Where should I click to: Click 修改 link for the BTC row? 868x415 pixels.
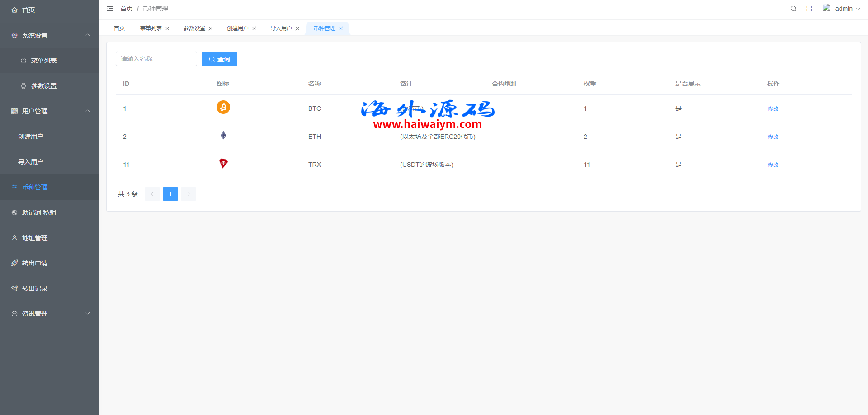pos(773,109)
